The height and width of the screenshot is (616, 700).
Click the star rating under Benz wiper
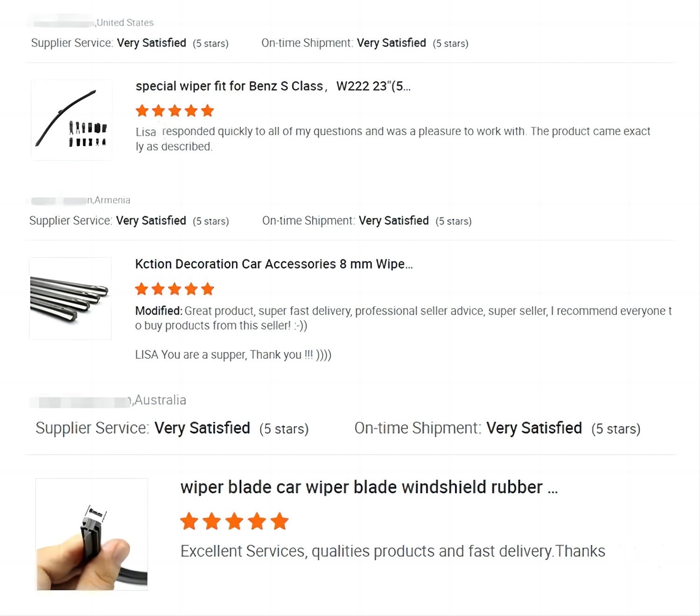coord(175,111)
